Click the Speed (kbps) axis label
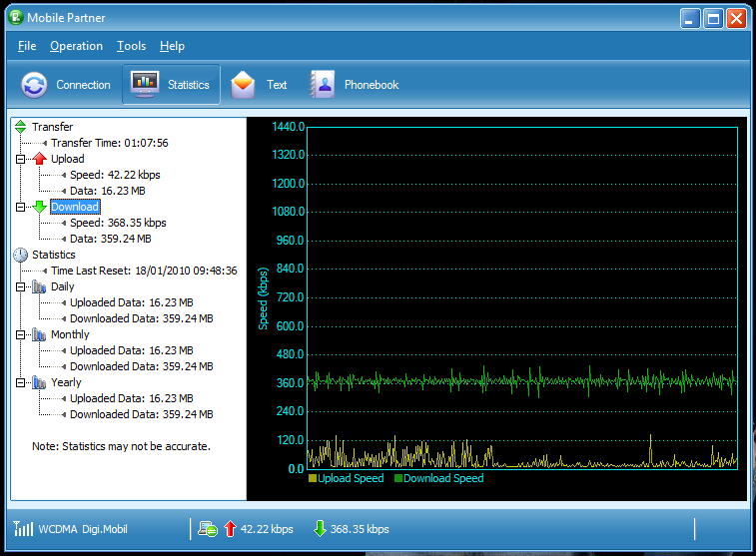The width and height of the screenshot is (756, 556). coord(263,298)
